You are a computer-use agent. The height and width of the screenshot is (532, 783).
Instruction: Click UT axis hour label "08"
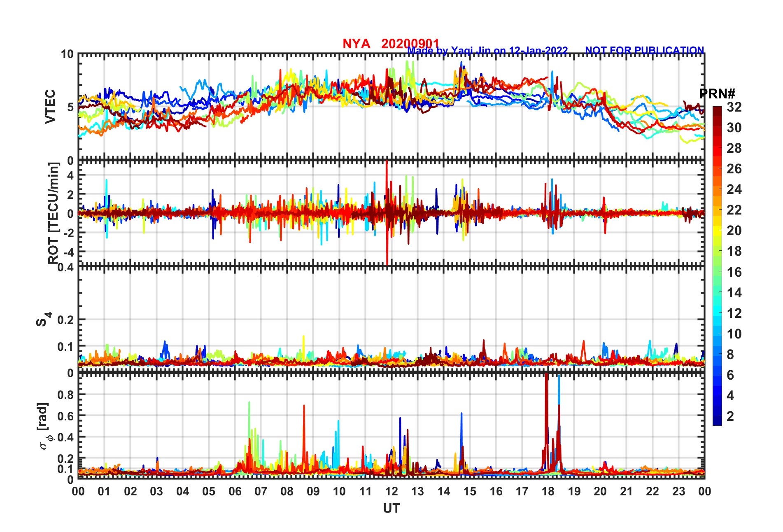click(x=287, y=492)
